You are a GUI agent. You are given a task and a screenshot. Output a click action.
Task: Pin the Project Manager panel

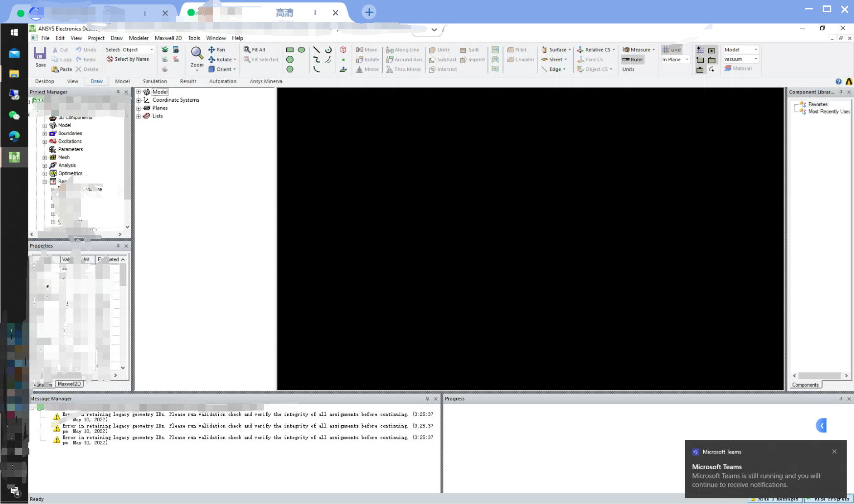pos(118,92)
